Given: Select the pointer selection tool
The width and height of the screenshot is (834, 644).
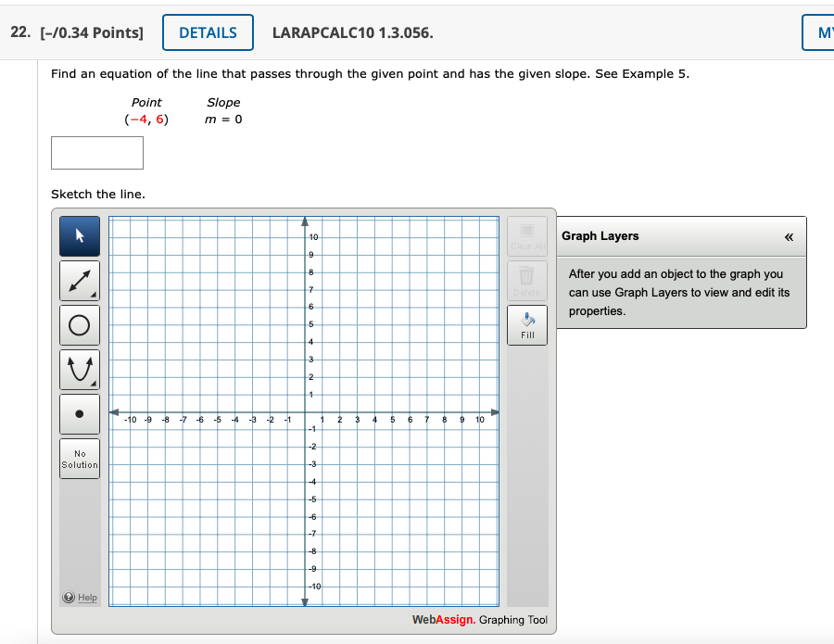Looking at the screenshot, I should 79,236.
